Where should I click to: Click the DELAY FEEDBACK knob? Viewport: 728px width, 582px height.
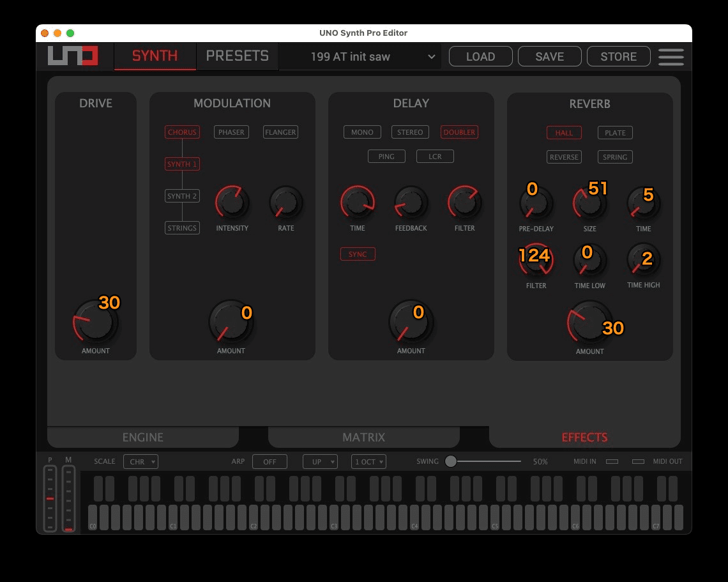click(x=411, y=202)
